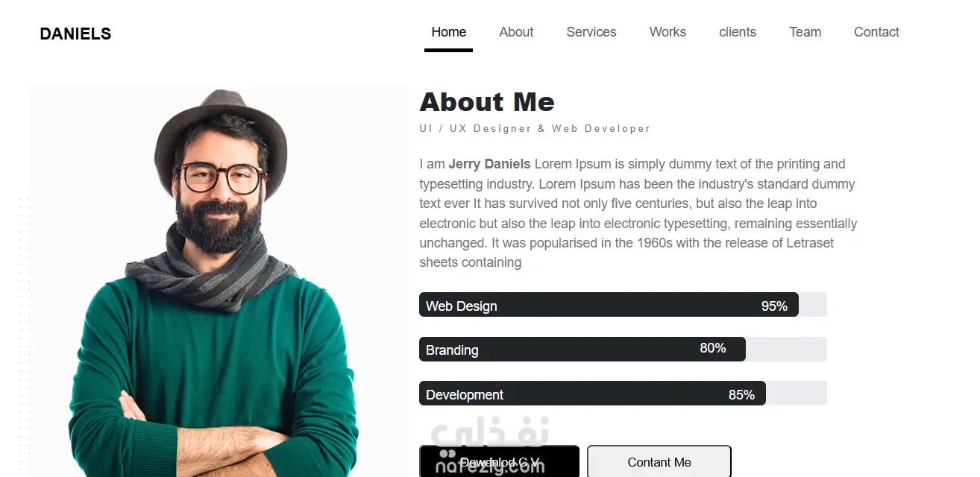The image size is (980, 477).
Task: Click the UI / UX Designer subtitle
Action: 535,129
